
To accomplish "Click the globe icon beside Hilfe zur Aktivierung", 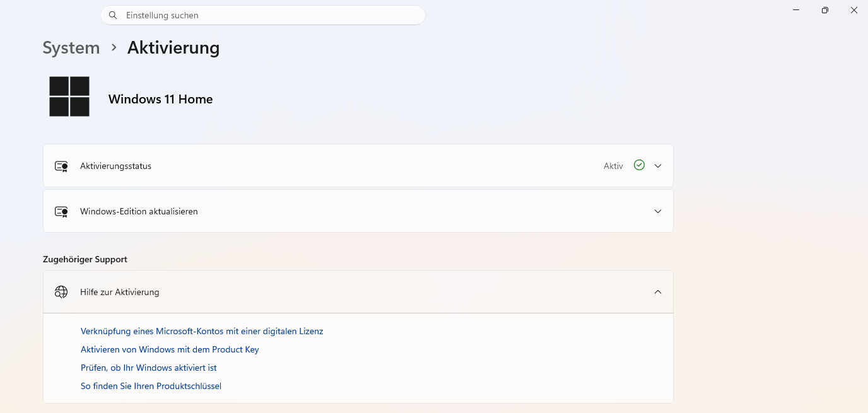I will pyautogui.click(x=61, y=292).
